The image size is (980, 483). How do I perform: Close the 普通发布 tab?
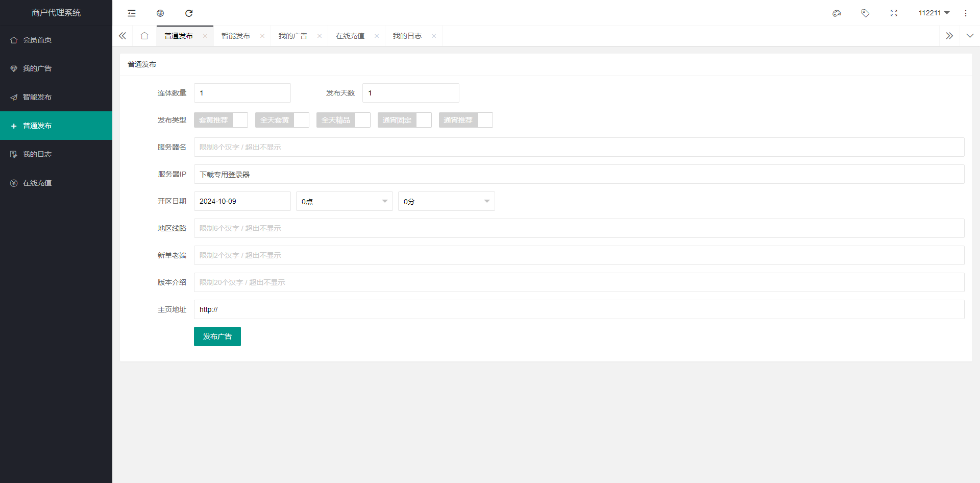205,36
